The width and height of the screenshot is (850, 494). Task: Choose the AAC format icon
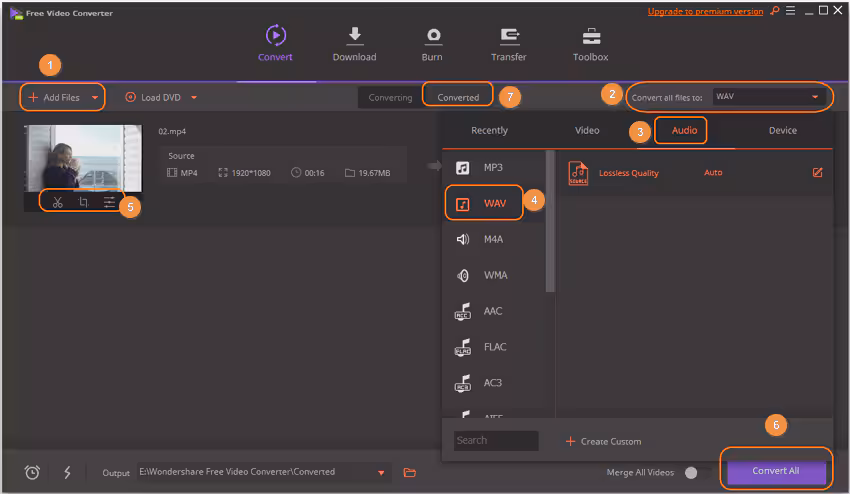click(x=462, y=311)
